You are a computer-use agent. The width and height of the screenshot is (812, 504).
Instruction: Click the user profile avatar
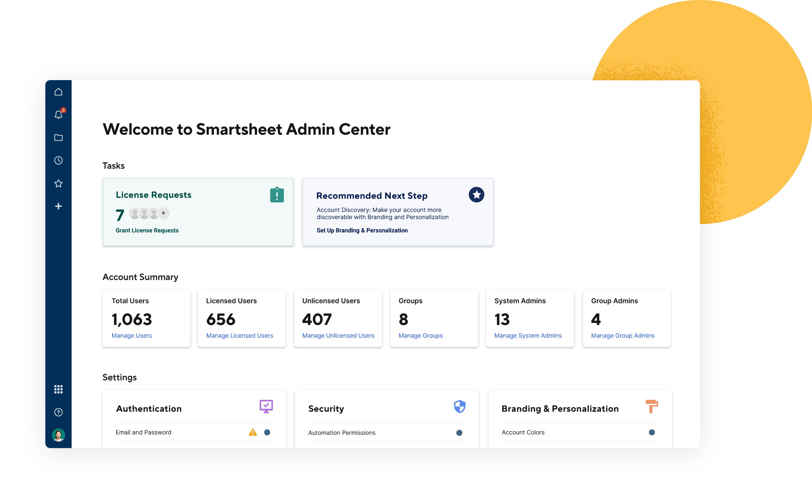58,435
